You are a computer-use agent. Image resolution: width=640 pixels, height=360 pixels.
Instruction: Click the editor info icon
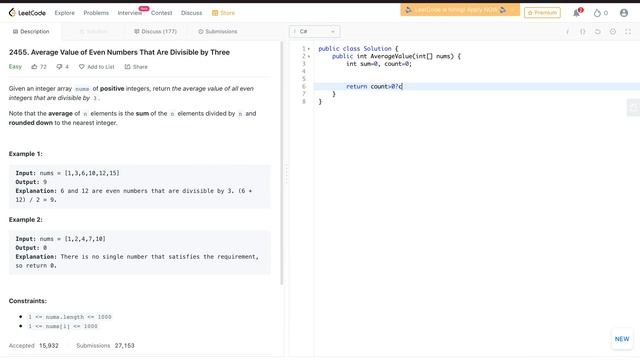(x=567, y=31)
